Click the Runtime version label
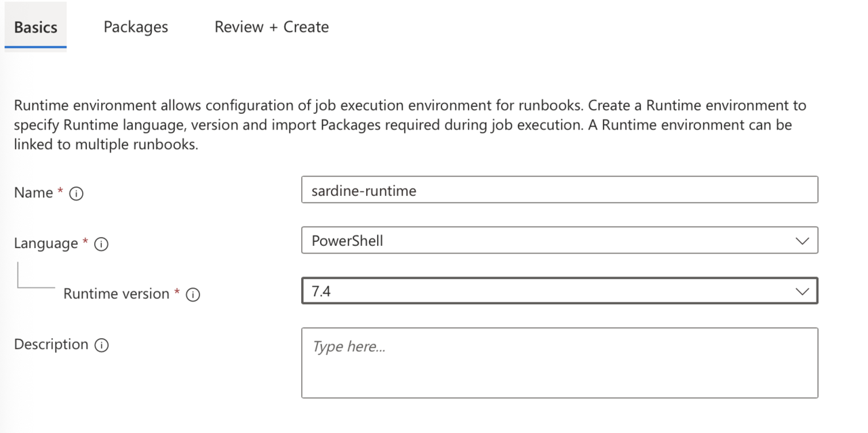The image size is (868, 433). pyautogui.click(x=116, y=293)
